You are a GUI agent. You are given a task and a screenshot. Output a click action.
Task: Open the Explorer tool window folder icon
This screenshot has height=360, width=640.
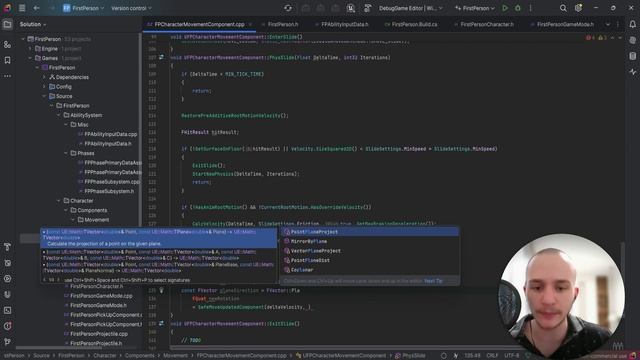(x=7, y=24)
